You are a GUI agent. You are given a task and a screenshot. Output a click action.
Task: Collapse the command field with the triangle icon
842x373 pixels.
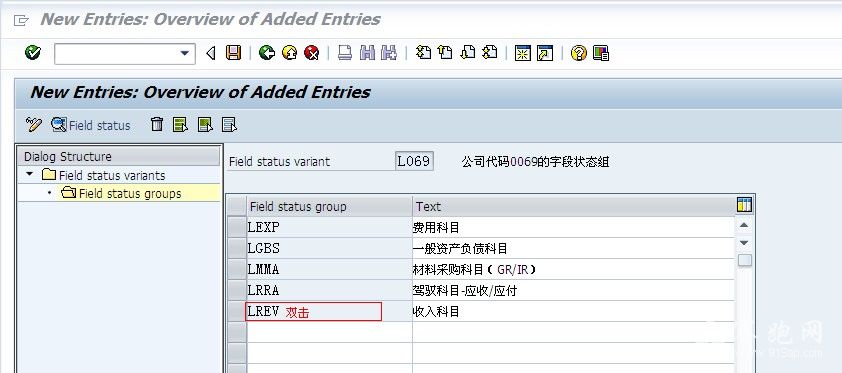pos(210,53)
